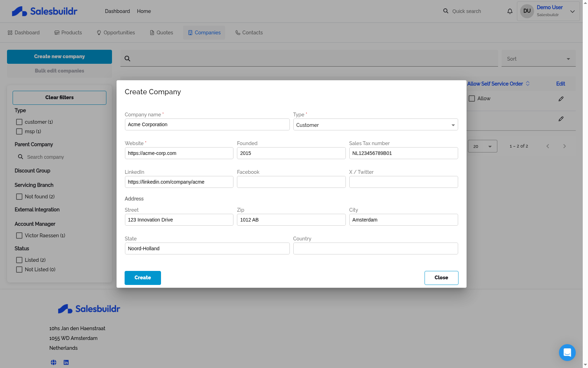Viewport: 588px width, 368px height.
Task: Open the Products tab
Action: [68, 33]
